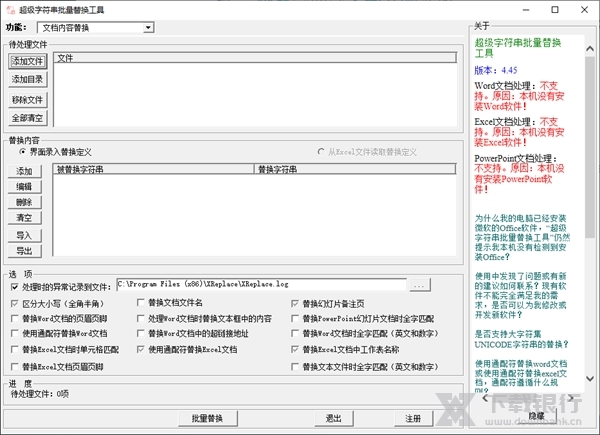Enable 替换Excel文档页眉页脚 checkbox
This screenshot has width=600, height=435.
pyautogui.click(x=15, y=367)
